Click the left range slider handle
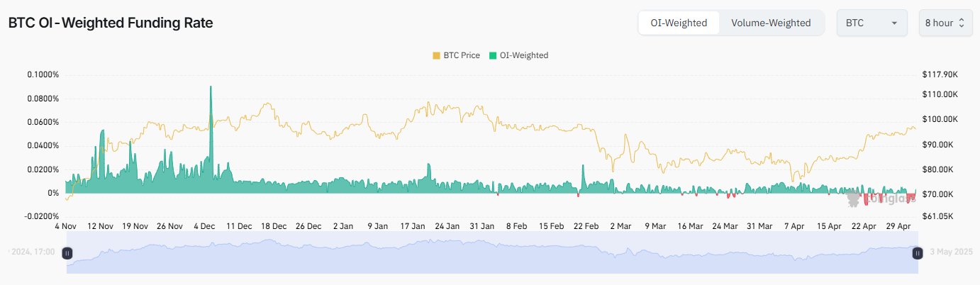 coord(67,252)
